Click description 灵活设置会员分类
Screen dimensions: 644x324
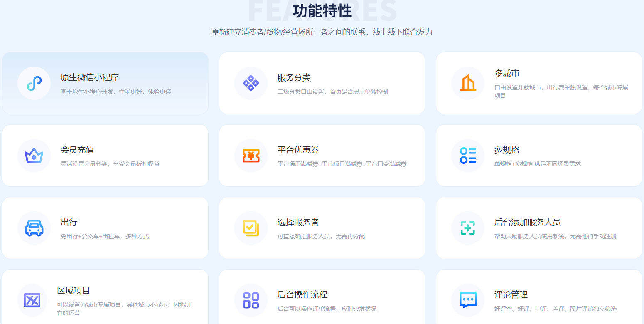tap(110, 164)
